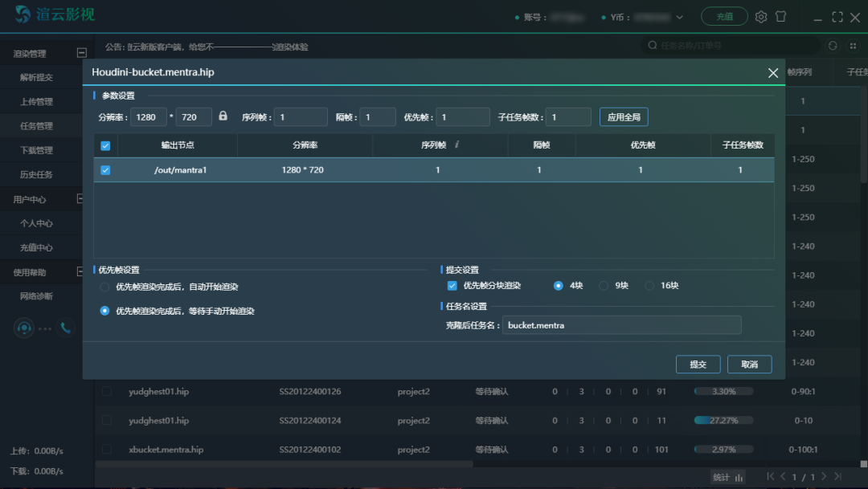Click the 27.27% progress bar
Image resolution: width=868 pixels, height=489 pixels.
pos(723,421)
